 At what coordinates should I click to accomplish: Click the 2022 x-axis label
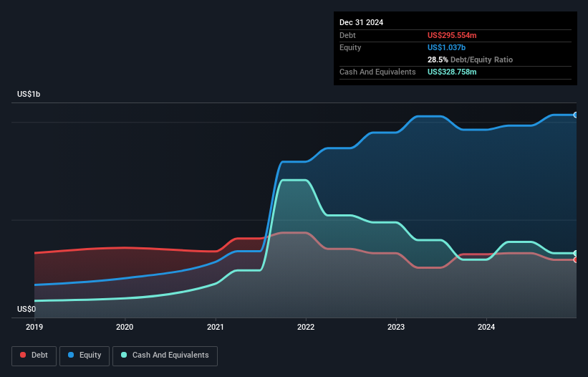(x=306, y=327)
